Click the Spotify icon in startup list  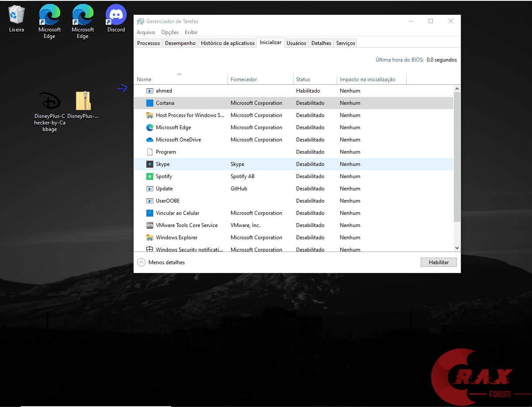(x=150, y=176)
